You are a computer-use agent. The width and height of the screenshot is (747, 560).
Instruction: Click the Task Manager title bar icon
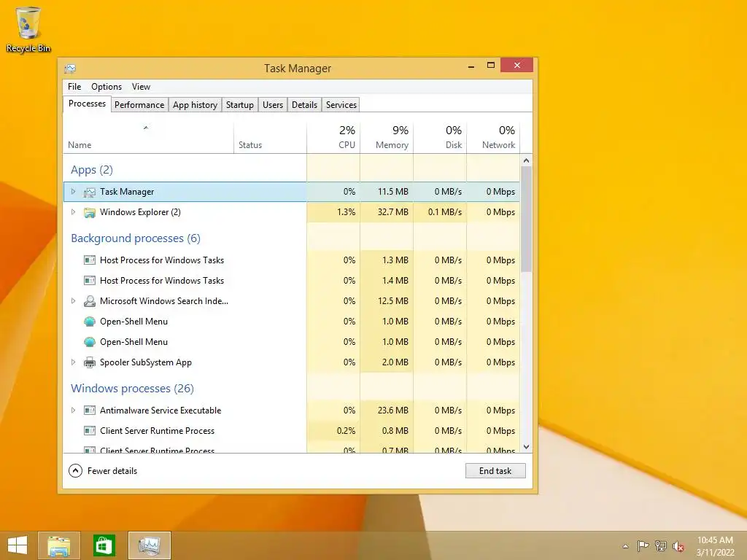70,69
